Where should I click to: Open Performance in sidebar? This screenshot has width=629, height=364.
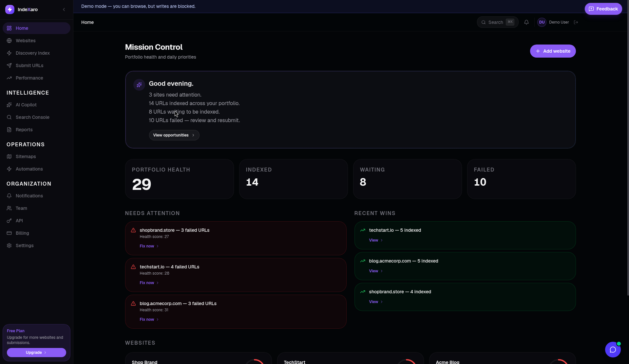[36, 78]
